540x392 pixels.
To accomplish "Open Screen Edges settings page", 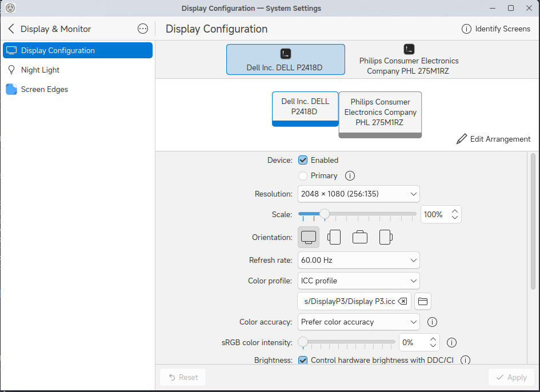I will click(x=78, y=89).
